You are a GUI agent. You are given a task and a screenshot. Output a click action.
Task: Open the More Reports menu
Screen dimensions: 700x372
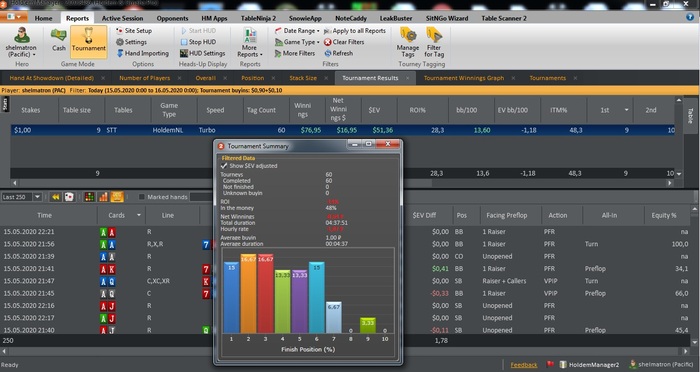[x=250, y=42]
